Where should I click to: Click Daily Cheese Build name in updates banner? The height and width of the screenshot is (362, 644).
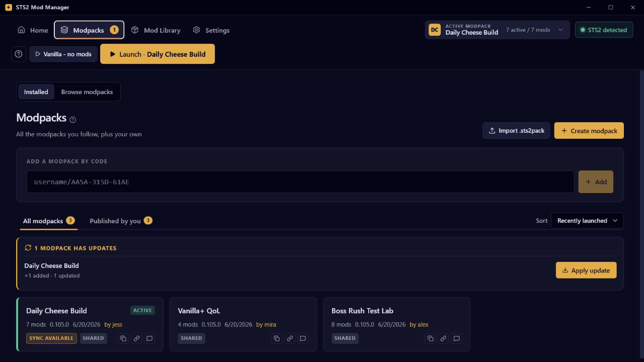tap(51, 265)
